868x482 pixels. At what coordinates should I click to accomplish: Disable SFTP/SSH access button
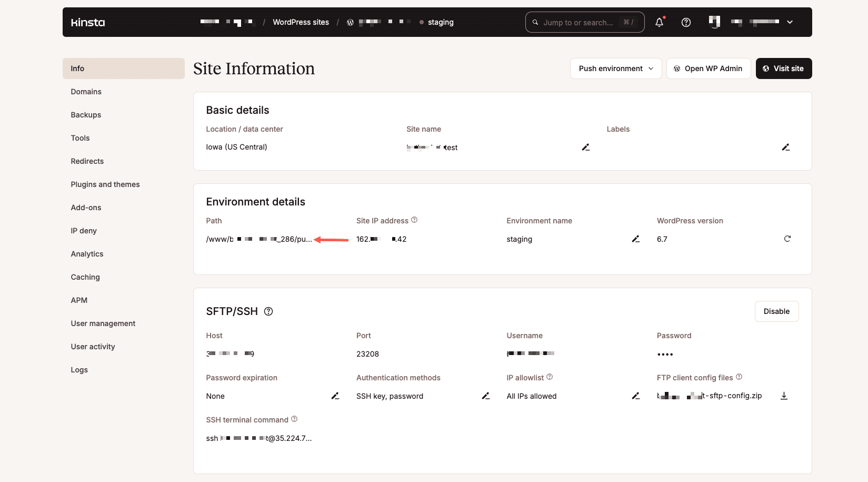pyautogui.click(x=776, y=311)
